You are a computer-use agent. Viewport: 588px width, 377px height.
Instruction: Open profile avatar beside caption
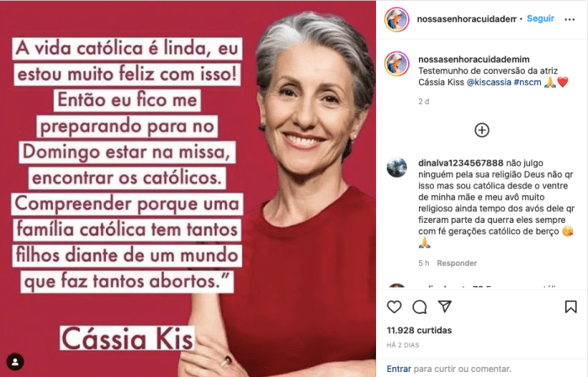click(x=397, y=64)
